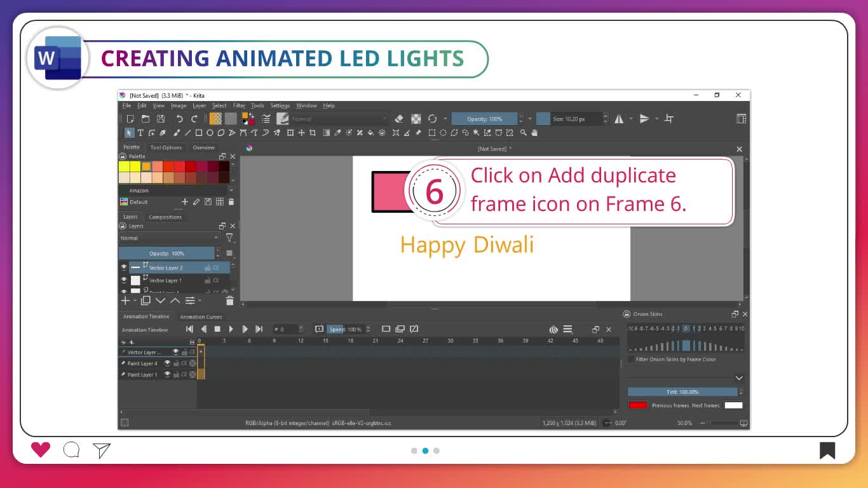Open the layer blending mode Normal dropdown

tap(169, 238)
